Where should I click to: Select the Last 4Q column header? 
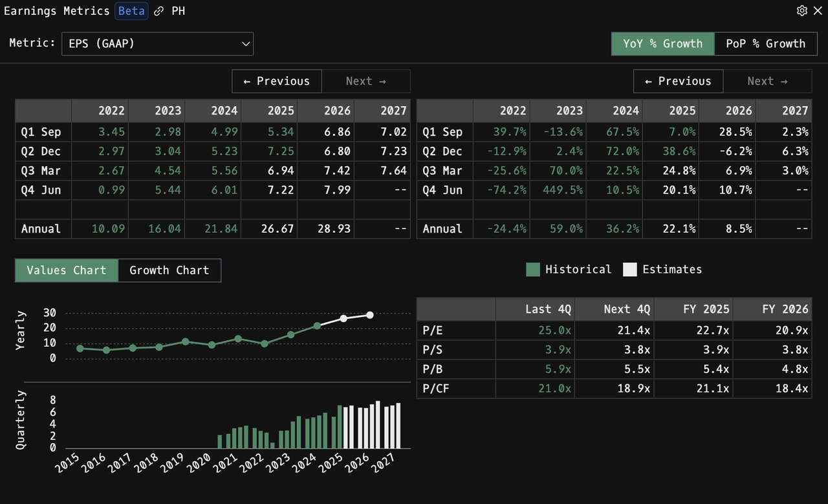535,309
